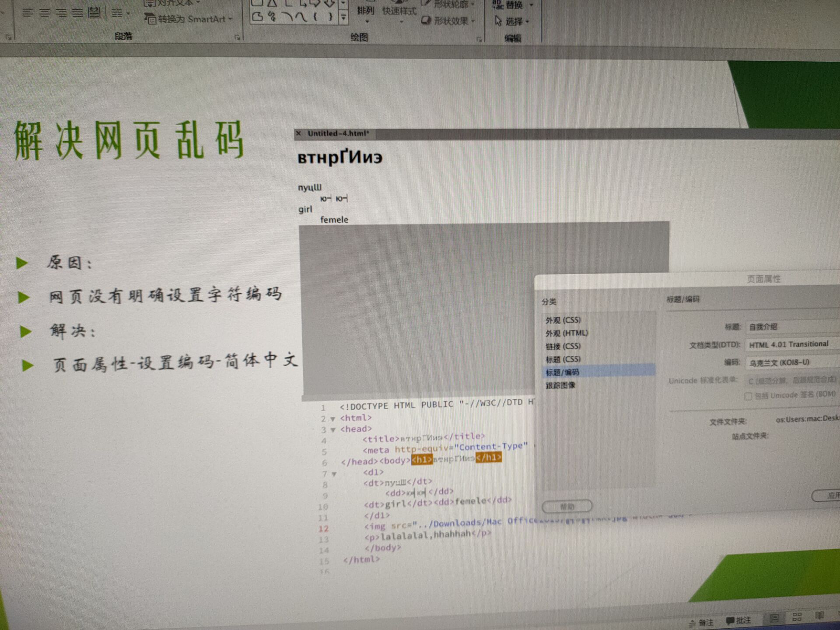Image resolution: width=840 pixels, height=630 pixels.
Task: Pick the arc shape in shapes gallery
Action: 287,17
